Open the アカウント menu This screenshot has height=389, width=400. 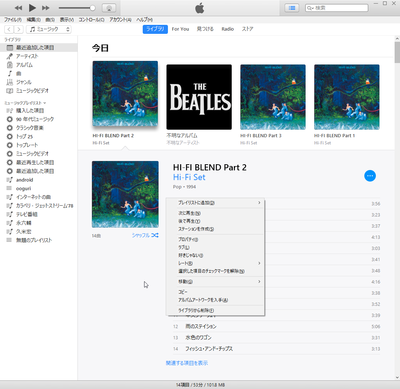(x=120, y=20)
